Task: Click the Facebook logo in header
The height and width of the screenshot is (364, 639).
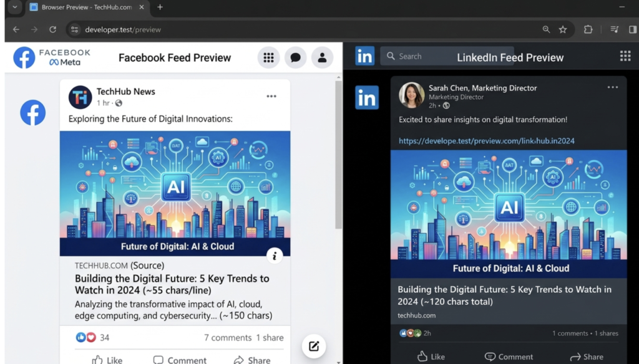Action: (24, 57)
